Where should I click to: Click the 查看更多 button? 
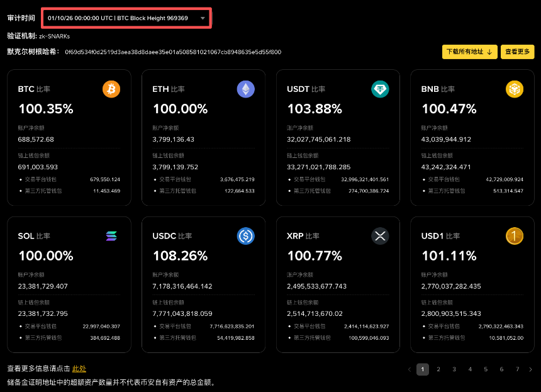click(517, 52)
